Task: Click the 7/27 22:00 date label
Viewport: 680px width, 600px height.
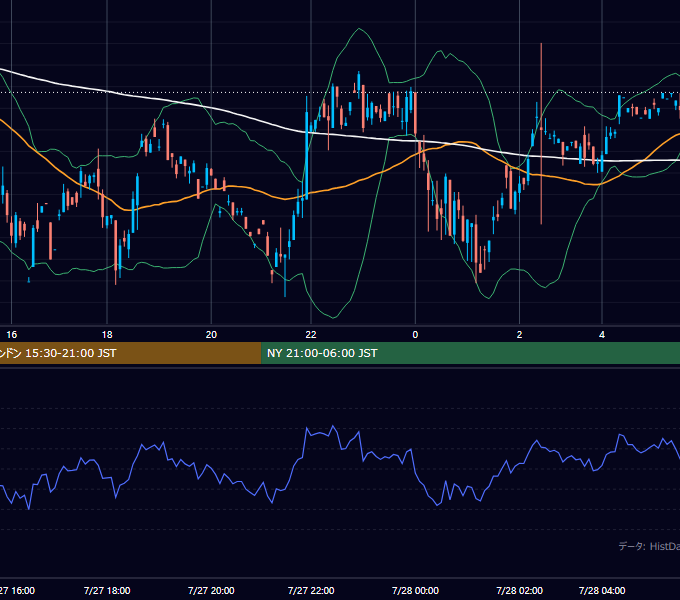Action: [311, 590]
